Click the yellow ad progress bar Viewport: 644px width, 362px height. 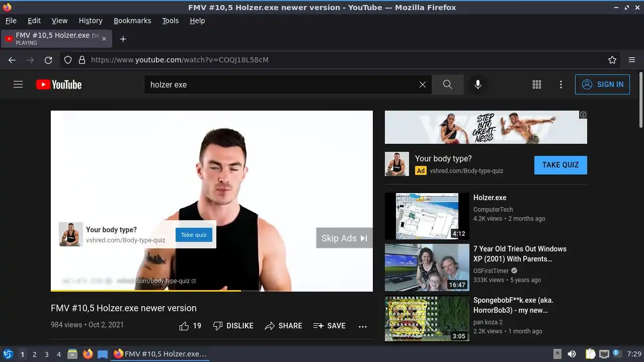click(x=146, y=290)
